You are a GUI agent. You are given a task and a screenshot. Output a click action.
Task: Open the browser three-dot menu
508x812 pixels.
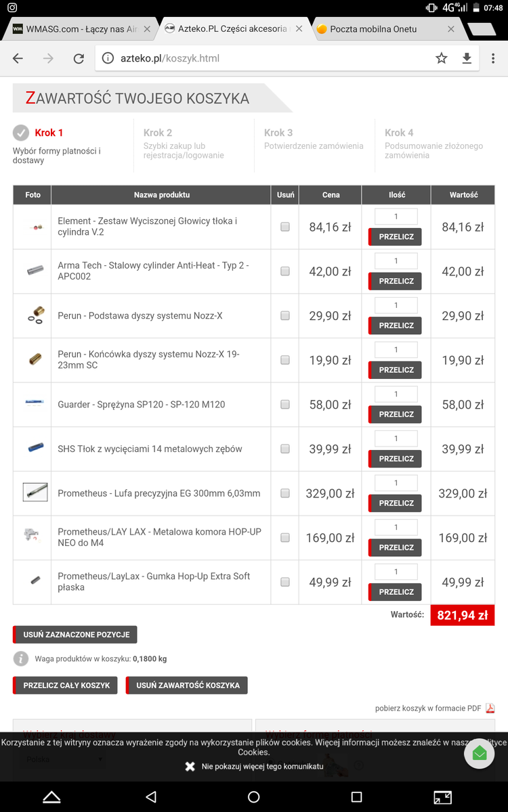(492, 59)
